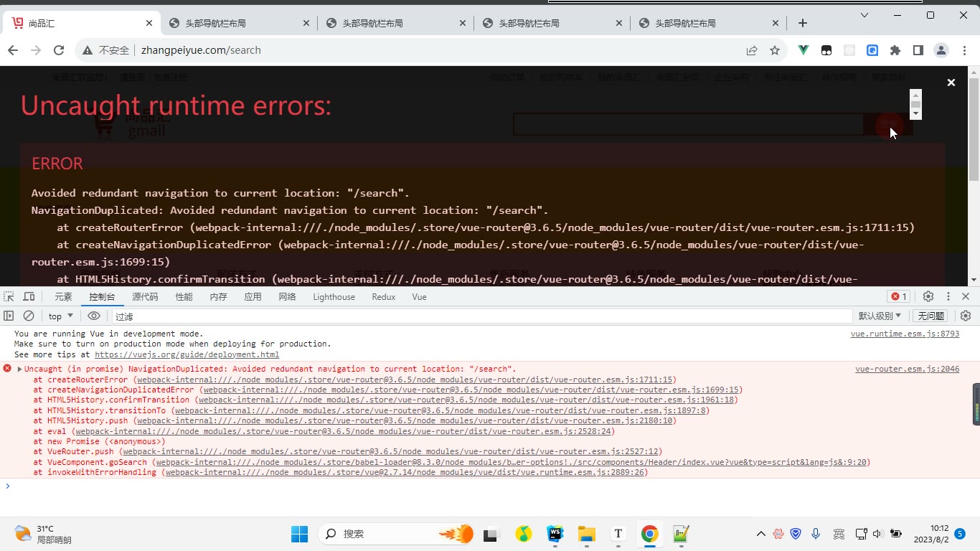Open the Vue devtools extension icon

point(804,50)
